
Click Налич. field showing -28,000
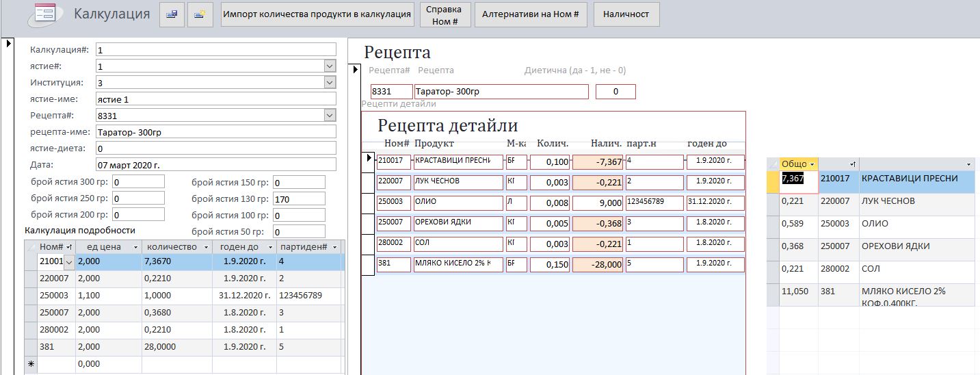(598, 264)
